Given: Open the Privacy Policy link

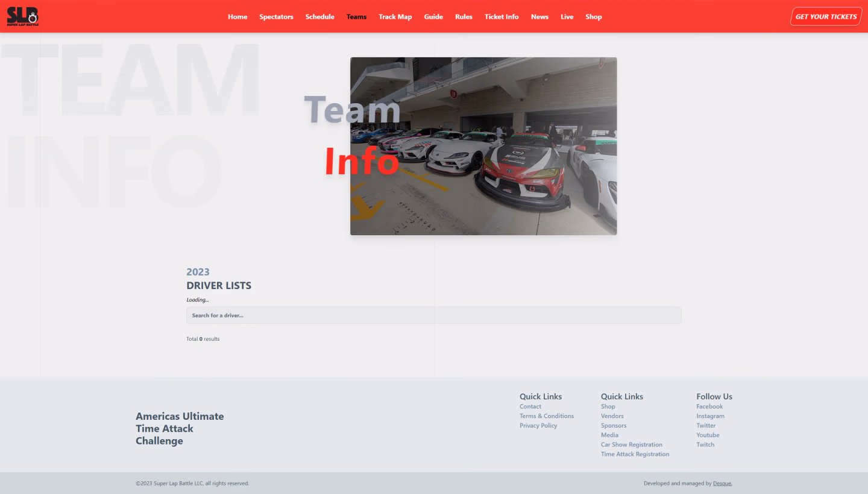Looking at the screenshot, I should pos(538,426).
